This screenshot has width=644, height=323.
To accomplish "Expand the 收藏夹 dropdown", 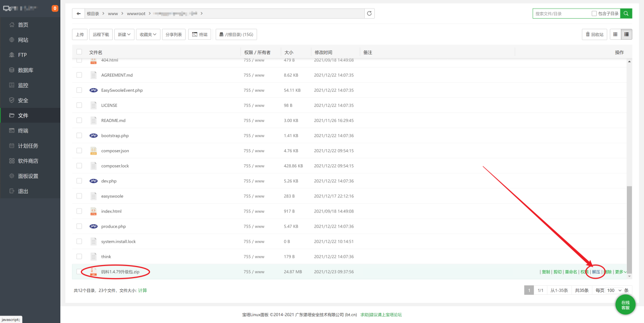I will coord(148,34).
